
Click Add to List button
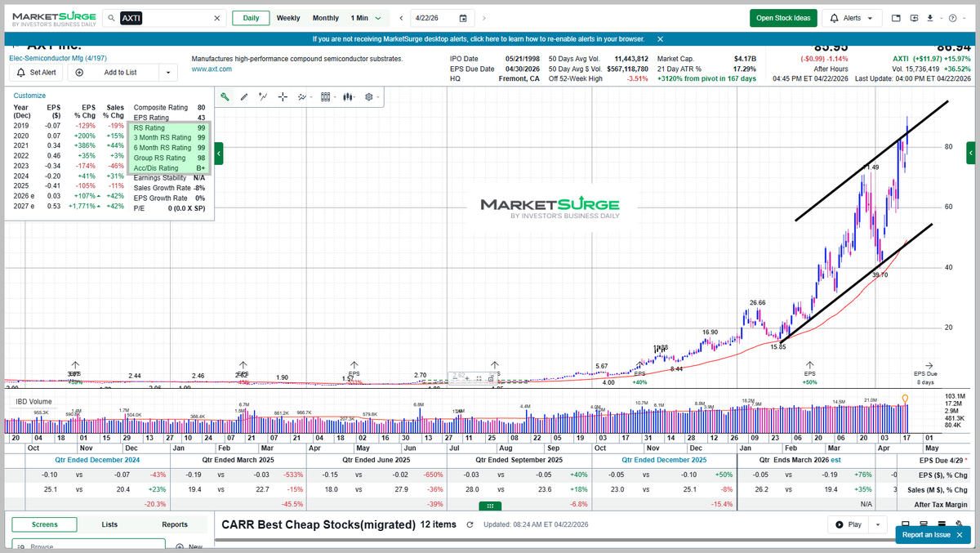(113, 72)
